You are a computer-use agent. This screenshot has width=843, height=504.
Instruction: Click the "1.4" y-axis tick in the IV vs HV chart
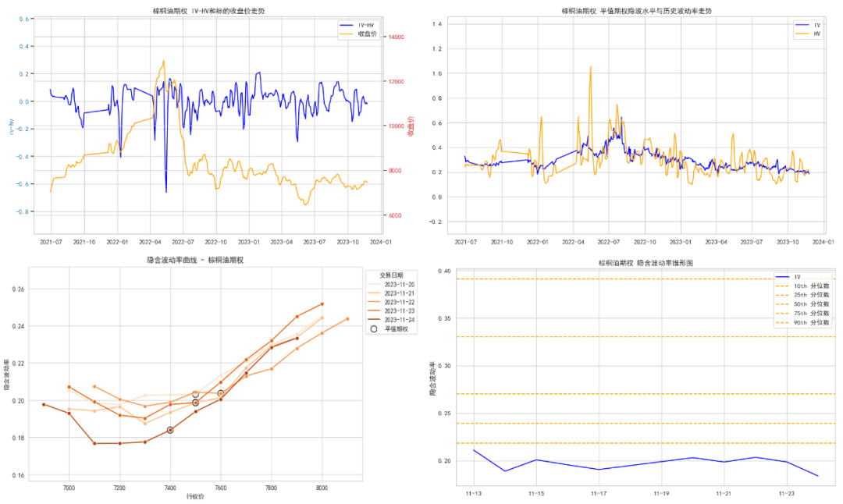click(437, 24)
